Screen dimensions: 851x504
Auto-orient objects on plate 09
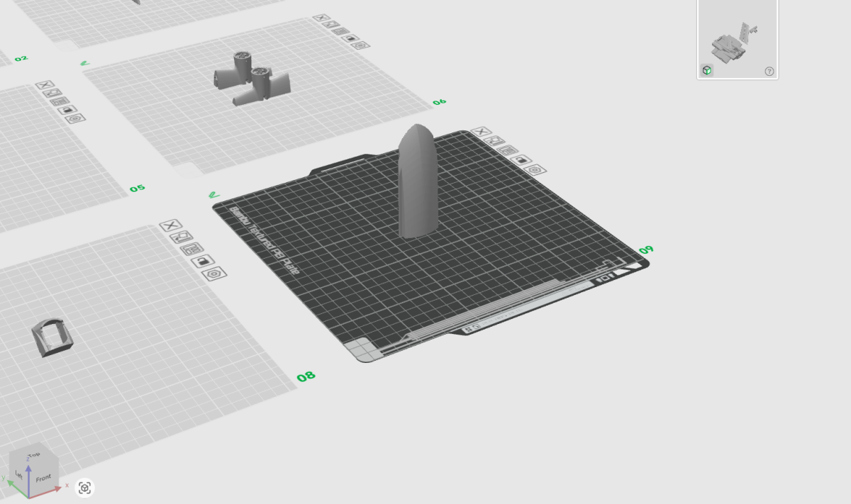click(x=495, y=140)
